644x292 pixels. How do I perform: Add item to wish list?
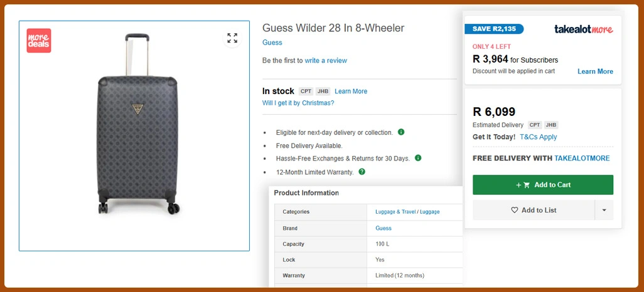(534, 210)
